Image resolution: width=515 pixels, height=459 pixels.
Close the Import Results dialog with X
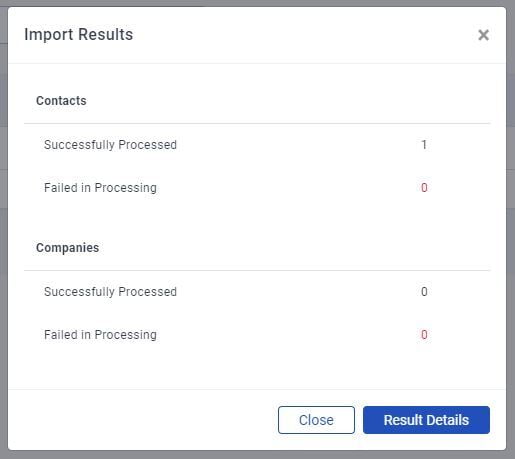[x=483, y=35]
